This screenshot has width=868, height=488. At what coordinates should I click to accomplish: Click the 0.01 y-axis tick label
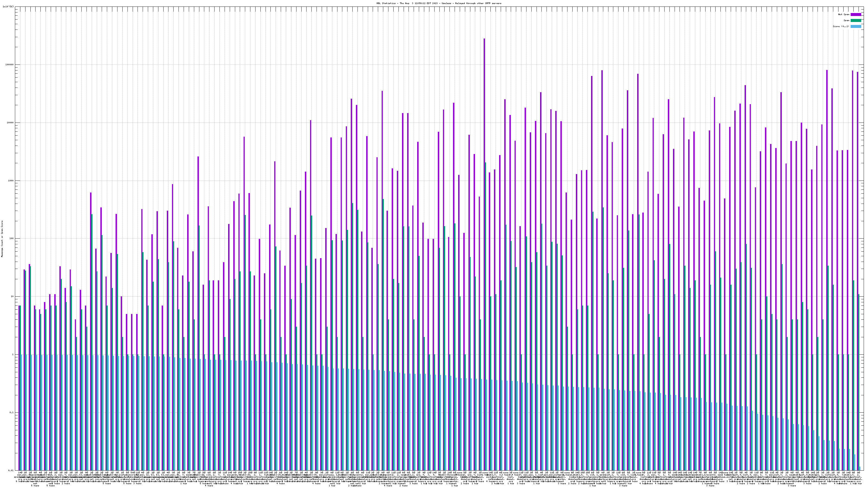coord(11,470)
